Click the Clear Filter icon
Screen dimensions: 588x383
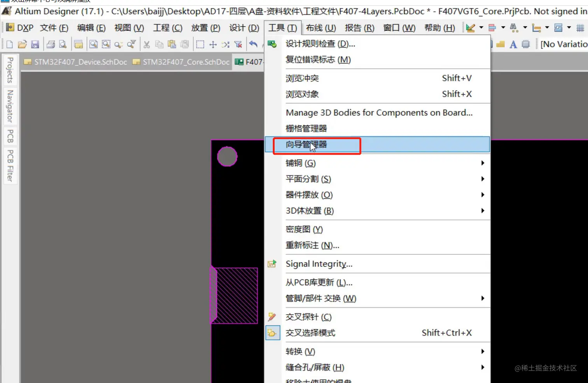(238, 45)
